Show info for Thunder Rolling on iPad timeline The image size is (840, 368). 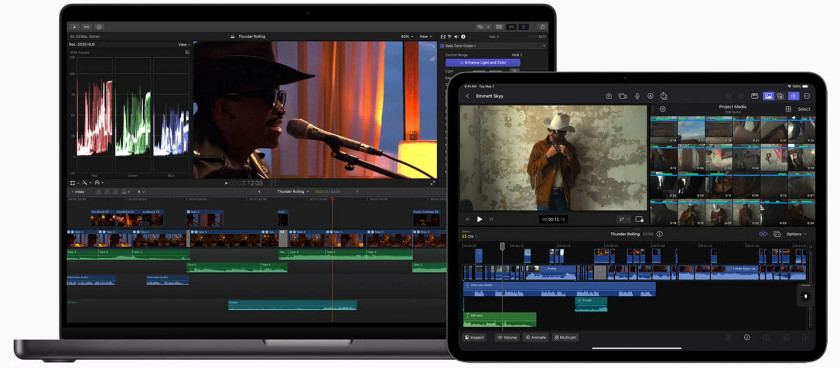(659, 234)
